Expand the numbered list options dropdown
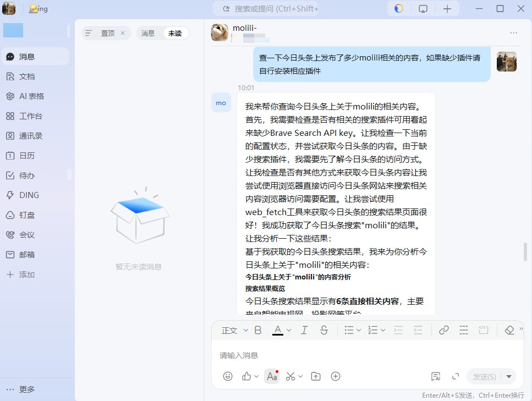Viewport: 532px width, 401px height. click(x=381, y=330)
